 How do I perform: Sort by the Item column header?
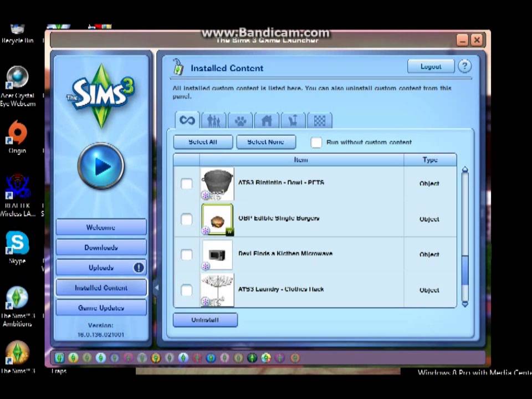coord(301,160)
